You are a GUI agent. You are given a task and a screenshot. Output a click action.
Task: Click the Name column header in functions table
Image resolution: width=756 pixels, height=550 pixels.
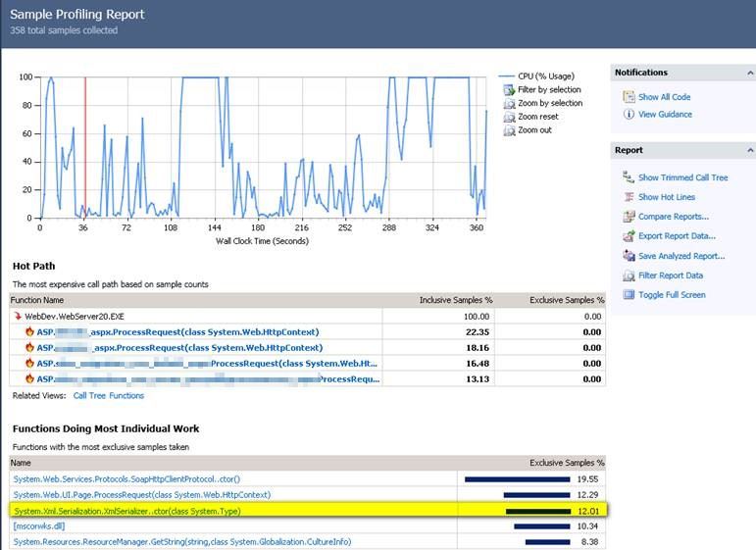click(x=21, y=463)
